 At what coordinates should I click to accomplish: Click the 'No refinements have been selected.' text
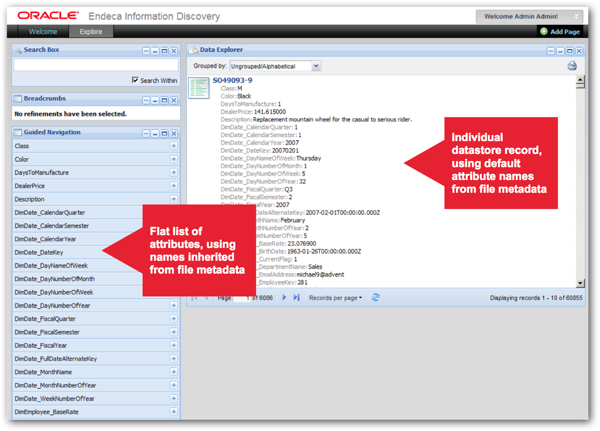[x=70, y=114]
